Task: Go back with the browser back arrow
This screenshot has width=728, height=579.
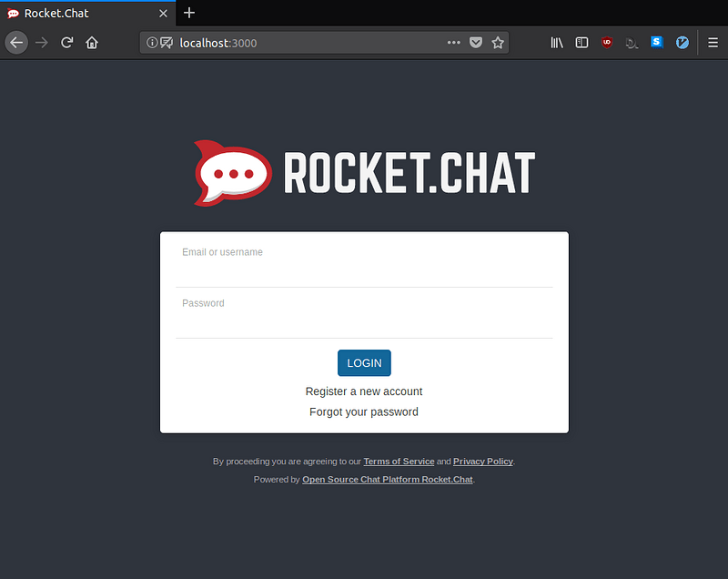Action: [x=16, y=43]
